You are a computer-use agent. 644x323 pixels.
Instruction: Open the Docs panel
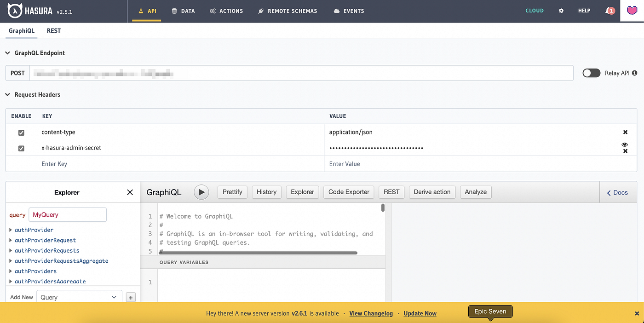point(617,192)
